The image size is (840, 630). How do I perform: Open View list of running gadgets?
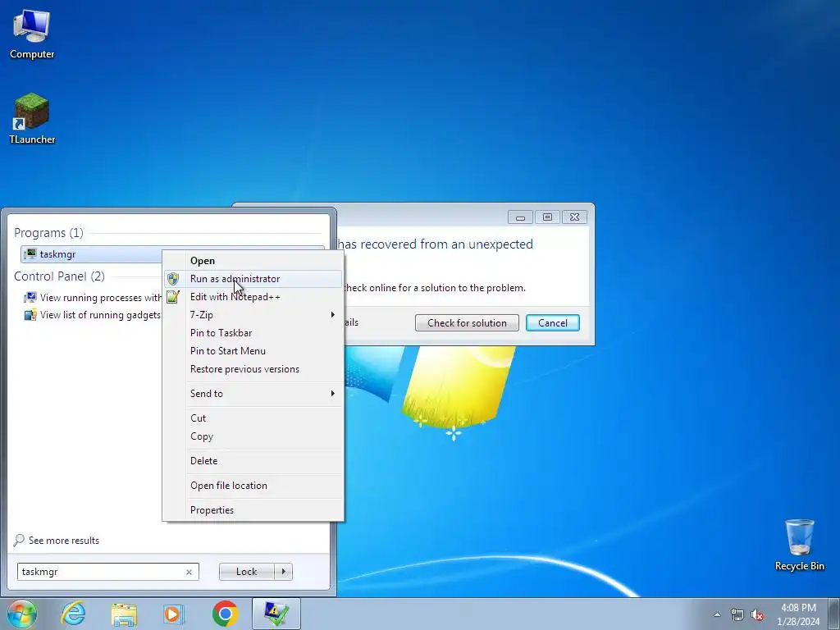click(92, 315)
